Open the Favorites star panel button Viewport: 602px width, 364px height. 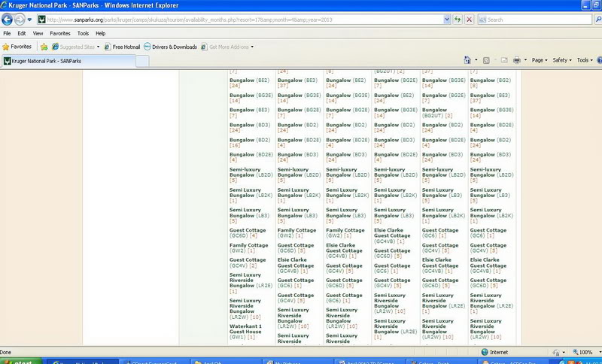[17, 47]
